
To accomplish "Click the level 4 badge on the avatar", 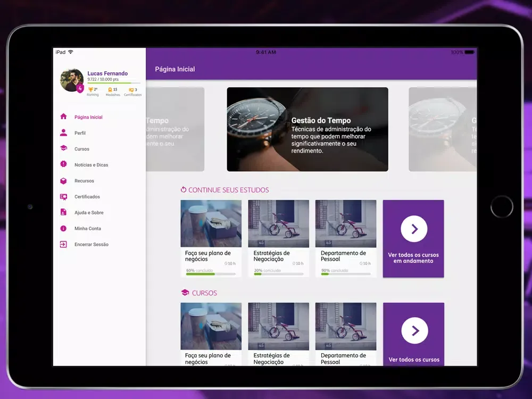I will [x=80, y=88].
